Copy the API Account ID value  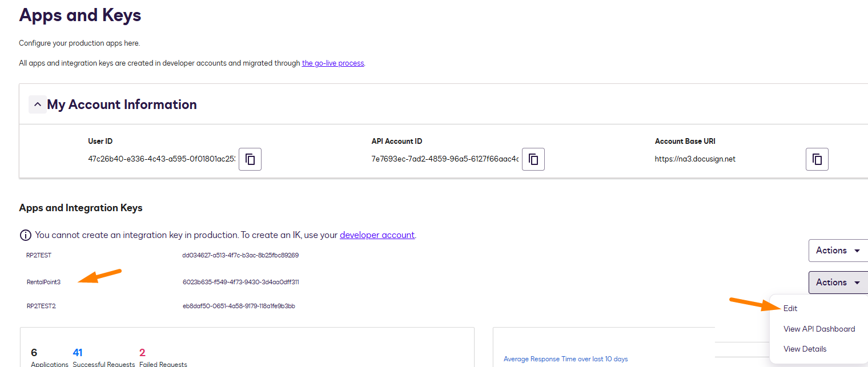pos(533,159)
